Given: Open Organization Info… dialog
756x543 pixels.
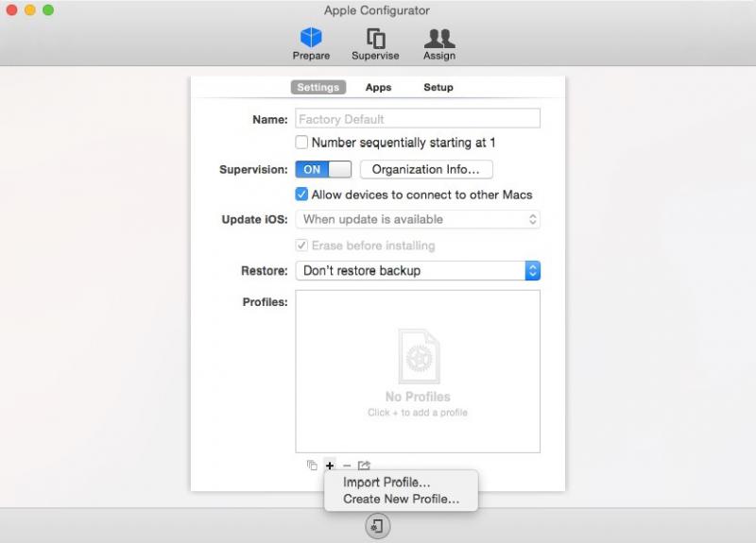Looking at the screenshot, I should click(x=426, y=170).
